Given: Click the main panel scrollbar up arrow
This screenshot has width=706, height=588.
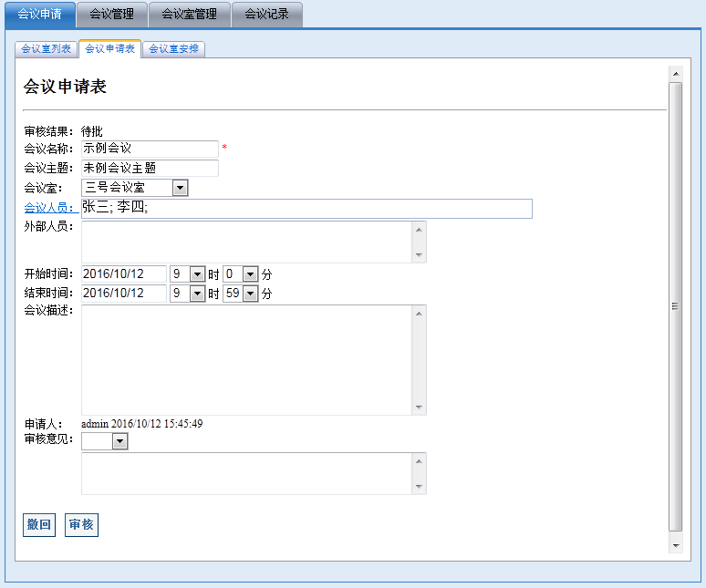Looking at the screenshot, I should click(x=676, y=74).
